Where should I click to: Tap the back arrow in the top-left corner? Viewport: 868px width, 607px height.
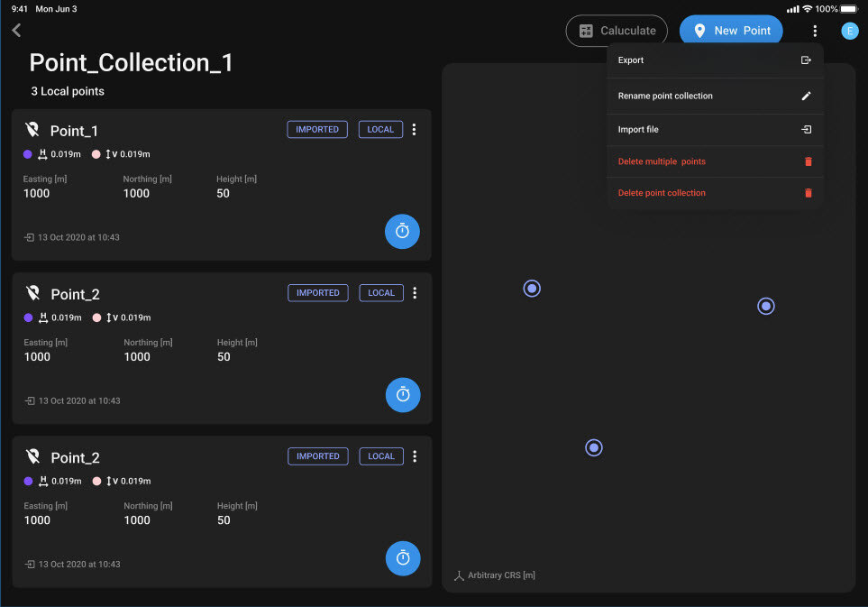point(14,30)
